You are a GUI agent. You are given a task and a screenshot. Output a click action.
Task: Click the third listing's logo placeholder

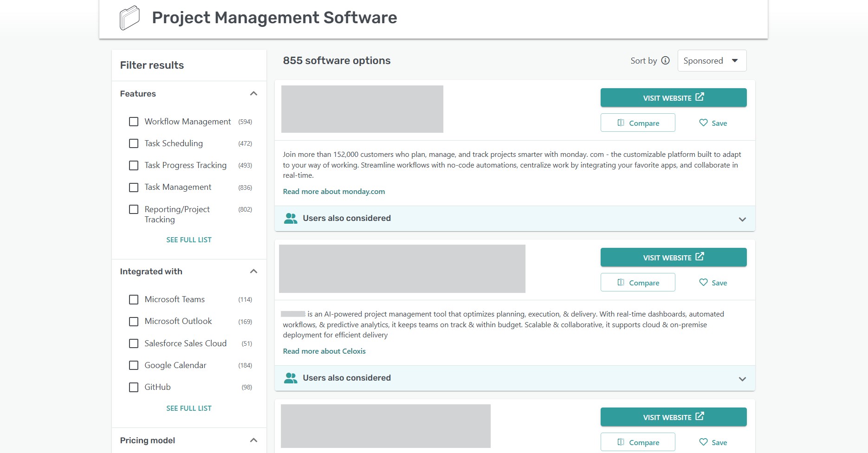386,426
